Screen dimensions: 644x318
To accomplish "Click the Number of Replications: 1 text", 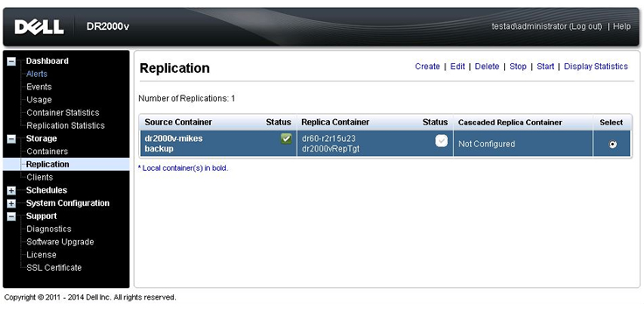I will click(187, 99).
